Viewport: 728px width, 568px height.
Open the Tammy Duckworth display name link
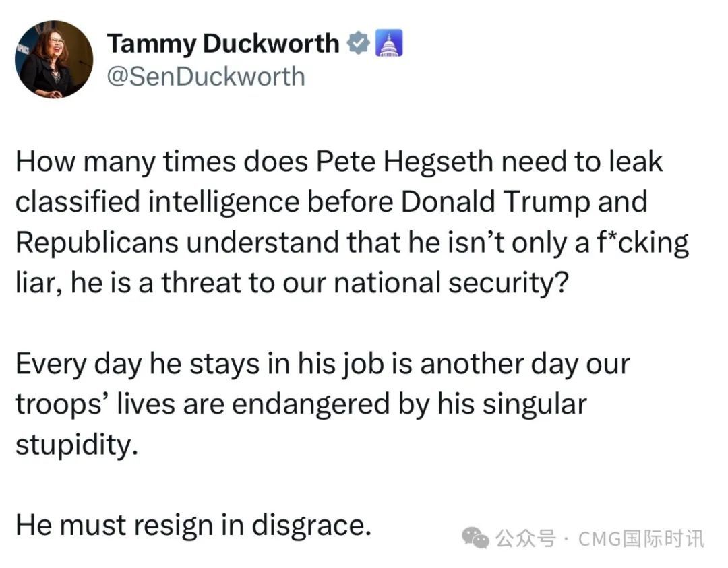point(223,44)
